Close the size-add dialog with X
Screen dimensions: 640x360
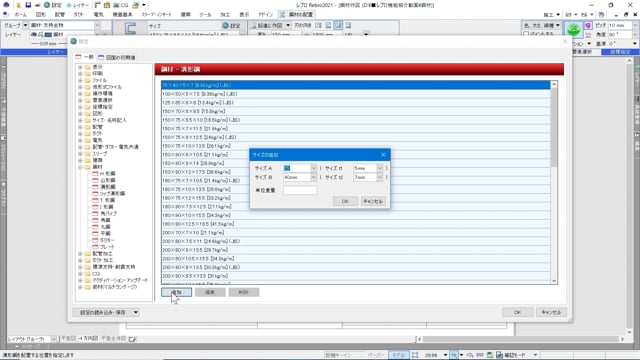click(x=383, y=155)
